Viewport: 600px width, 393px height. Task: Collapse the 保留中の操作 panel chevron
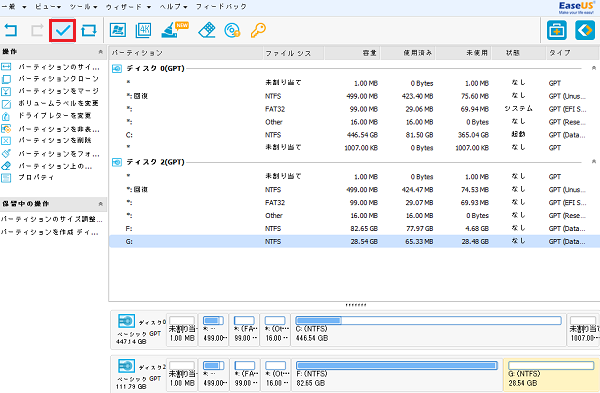point(101,204)
